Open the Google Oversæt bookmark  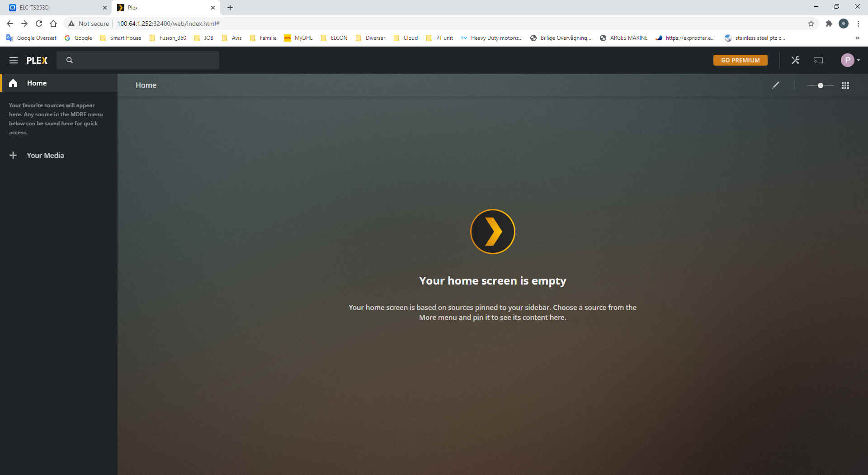[31, 38]
